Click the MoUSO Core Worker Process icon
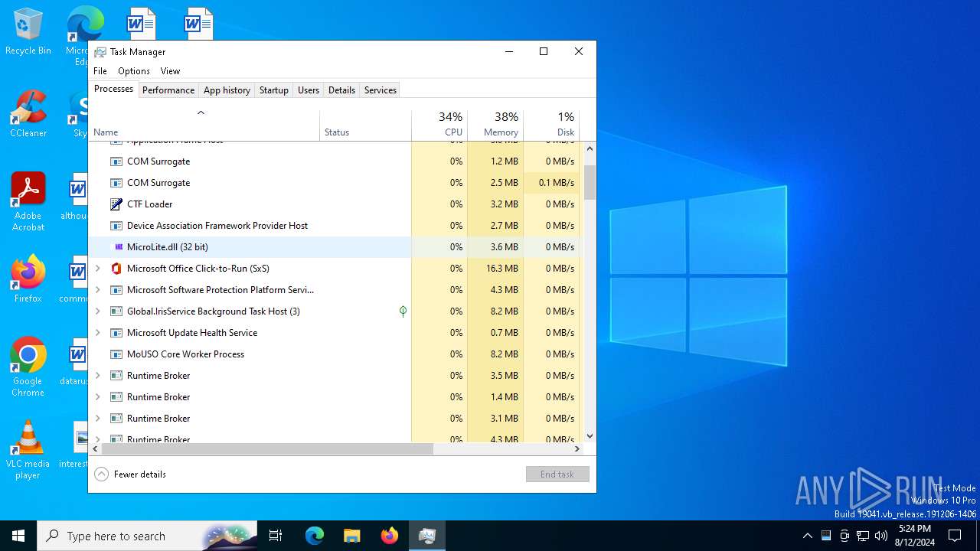 pos(116,354)
